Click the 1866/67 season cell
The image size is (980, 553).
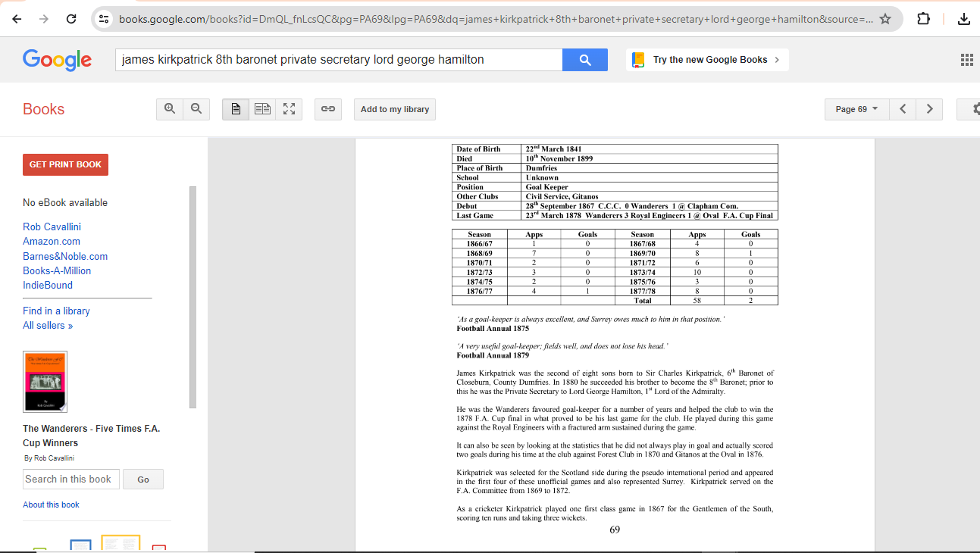point(480,244)
